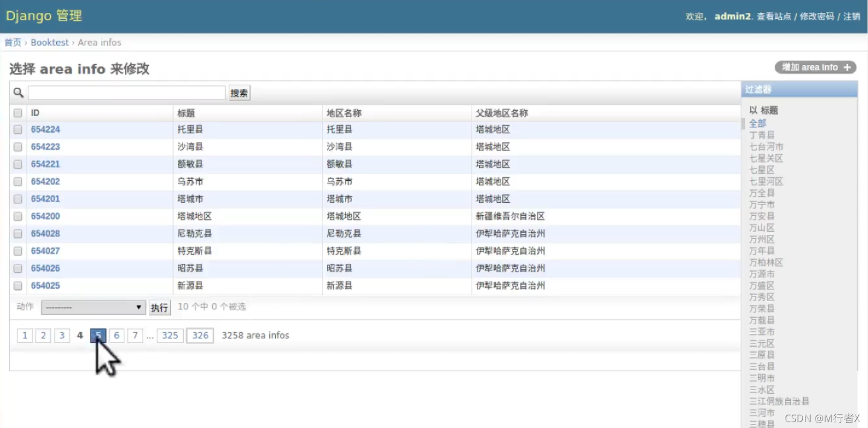Viewport: 868px width, 428px height.
Task: Click the 注销 logout link
Action: [x=851, y=17]
